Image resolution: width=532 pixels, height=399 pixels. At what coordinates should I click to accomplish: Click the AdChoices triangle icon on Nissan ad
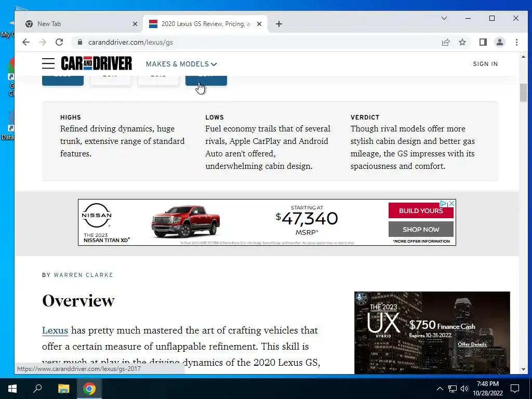coord(444,204)
